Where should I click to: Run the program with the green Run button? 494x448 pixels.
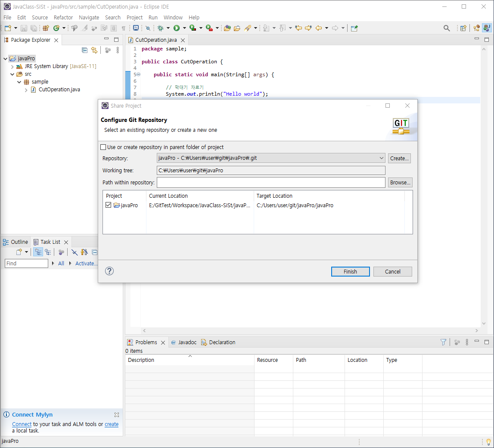(x=177, y=28)
